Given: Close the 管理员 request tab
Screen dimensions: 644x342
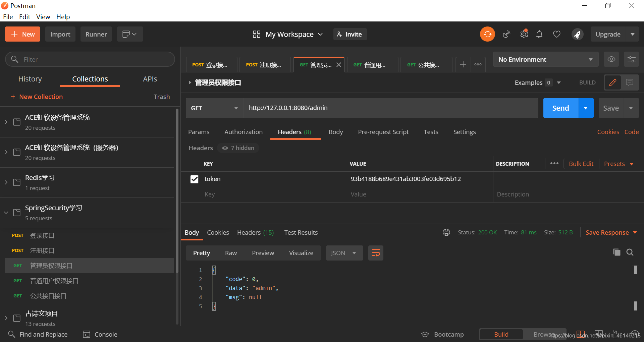Looking at the screenshot, I should (339, 65).
